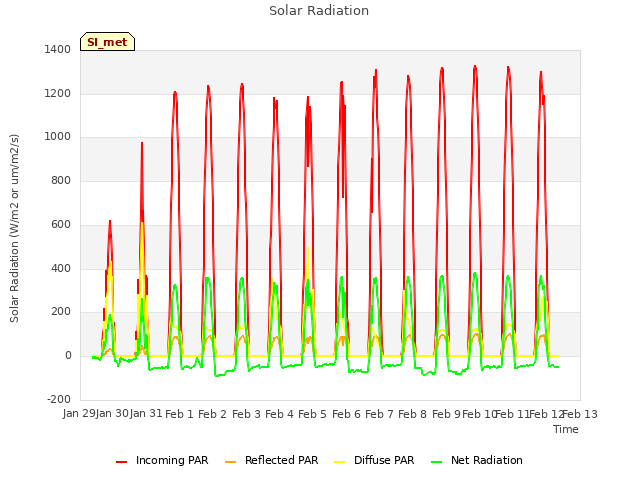Click the SI_met annotation tag

[107, 42]
